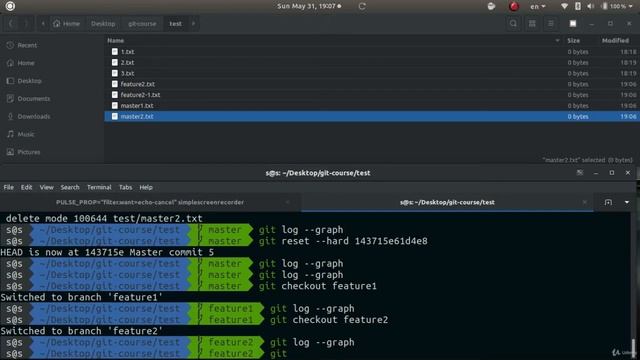This screenshot has height=360, width=640.
Task: Close the simplescreenrecorder terminal tab
Action: (x=287, y=202)
